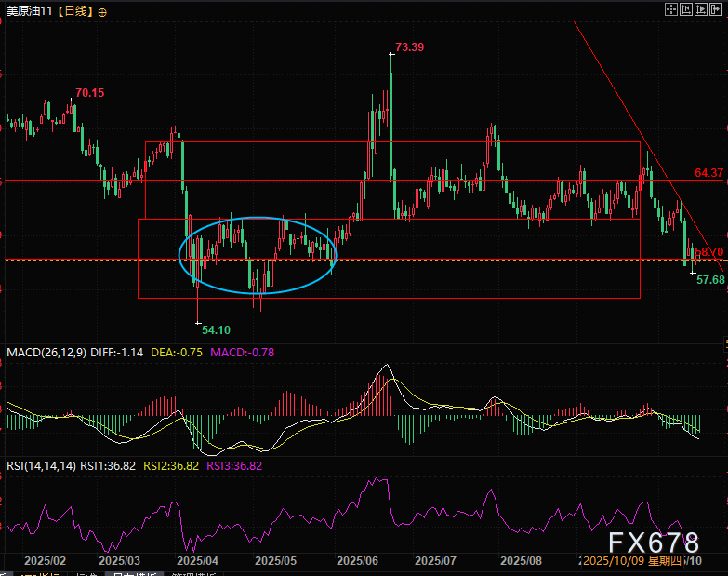
Task: Click the 2025/06 date on time axis
Action: click(x=355, y=561)
